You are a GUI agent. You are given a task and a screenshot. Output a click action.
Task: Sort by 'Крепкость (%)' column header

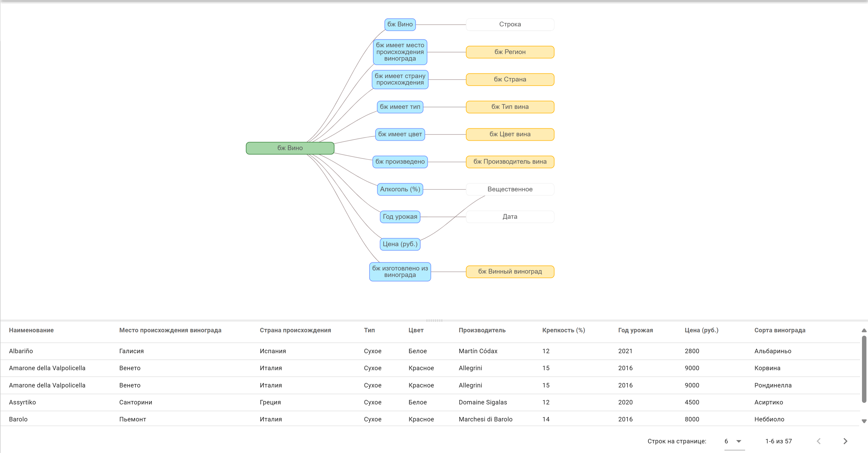click(x=563, y=330)
